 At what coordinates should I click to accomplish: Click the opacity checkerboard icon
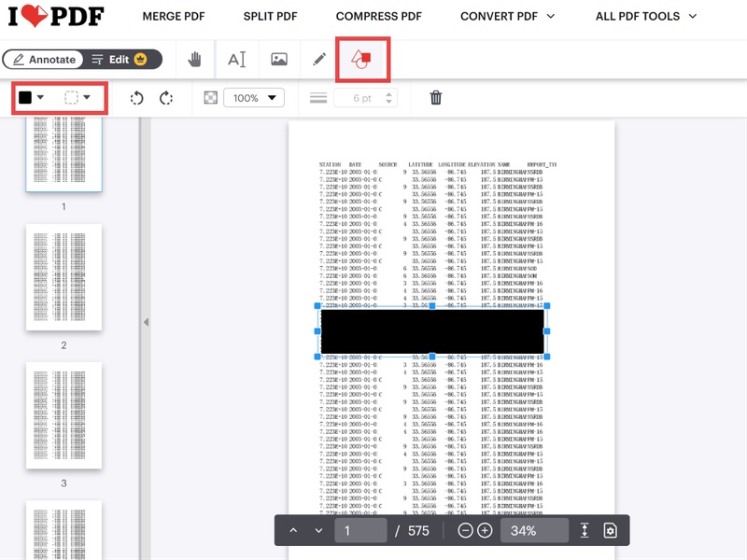[x=211, y=98]
